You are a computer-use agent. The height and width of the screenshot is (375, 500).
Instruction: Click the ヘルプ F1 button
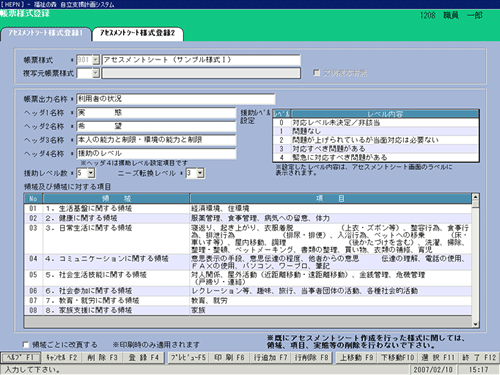pyautogui.click(x=21, y=358)
